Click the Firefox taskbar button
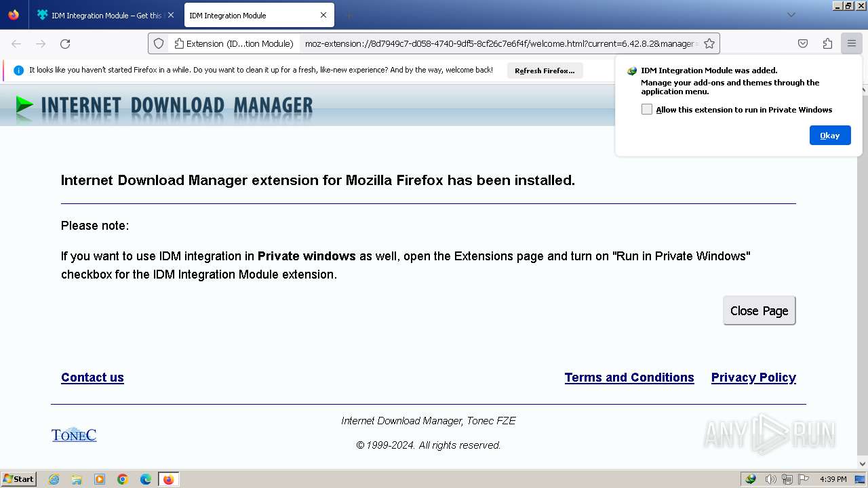This screenshot has width=868, height=488. pyautogui.click(x=168, y=479)
